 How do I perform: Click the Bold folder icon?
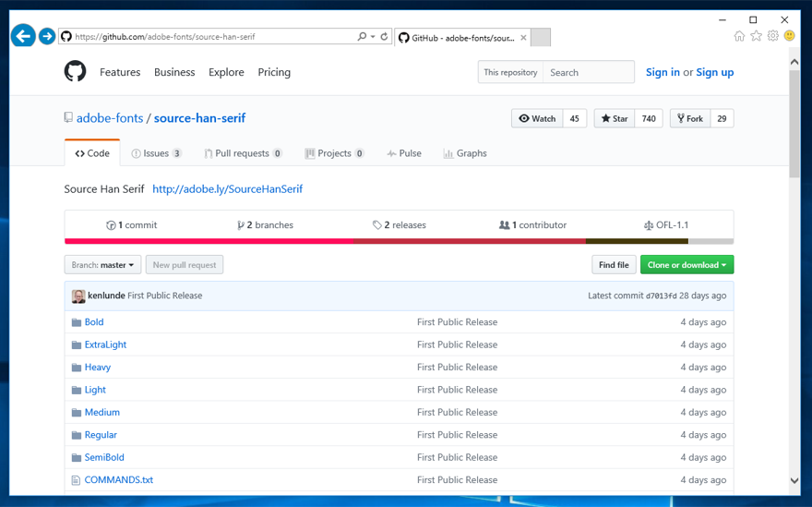pyautogui.click(x=77, y=322)
